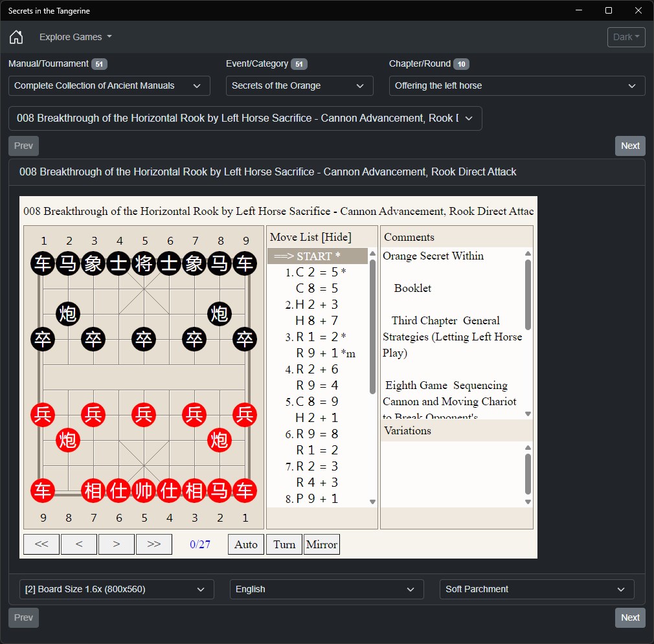The width and height of the screenshot is (654, 644).
Task: Start Auto playback
Action: 246,544
